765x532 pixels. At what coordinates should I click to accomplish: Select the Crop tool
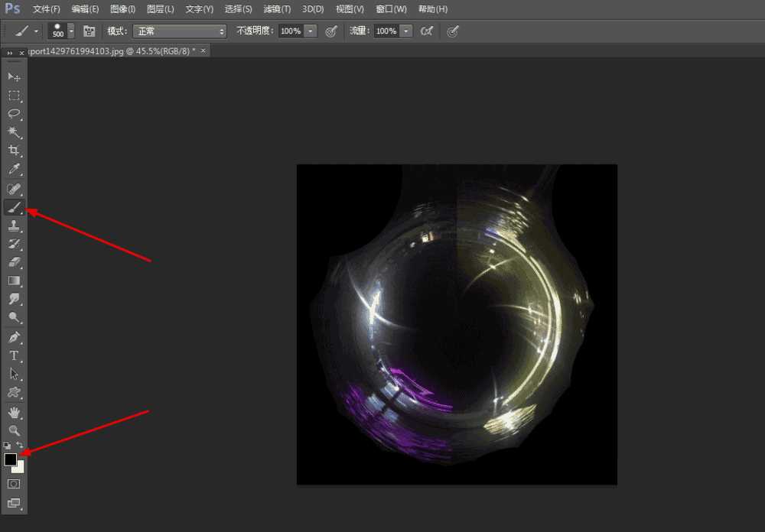[x=13, y=151]
